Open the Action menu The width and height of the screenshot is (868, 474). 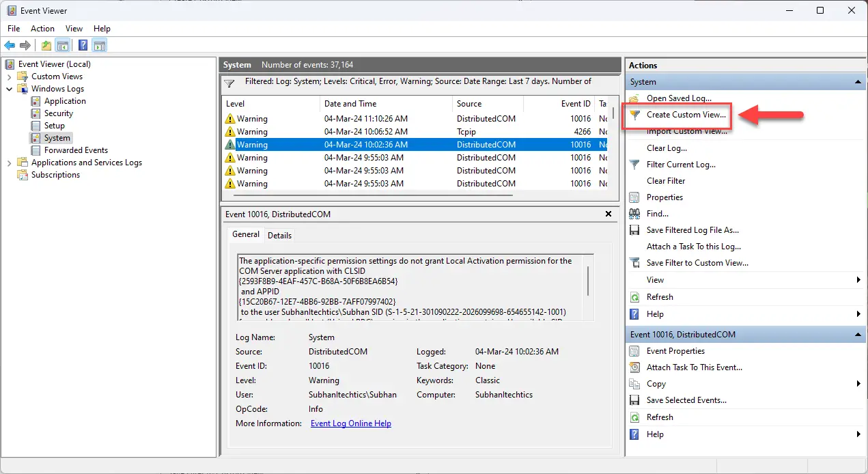pos(42,29)
